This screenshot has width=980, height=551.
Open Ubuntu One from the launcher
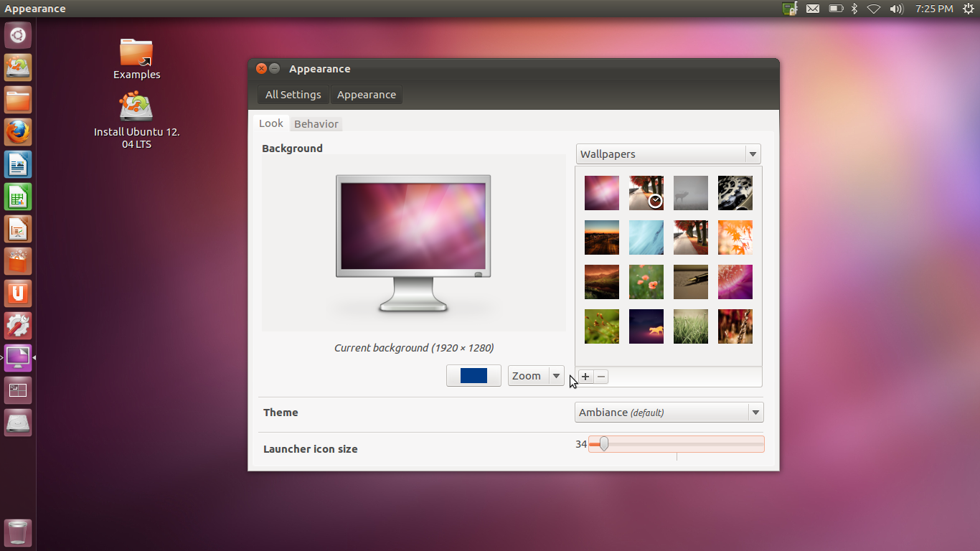(18, 293)
